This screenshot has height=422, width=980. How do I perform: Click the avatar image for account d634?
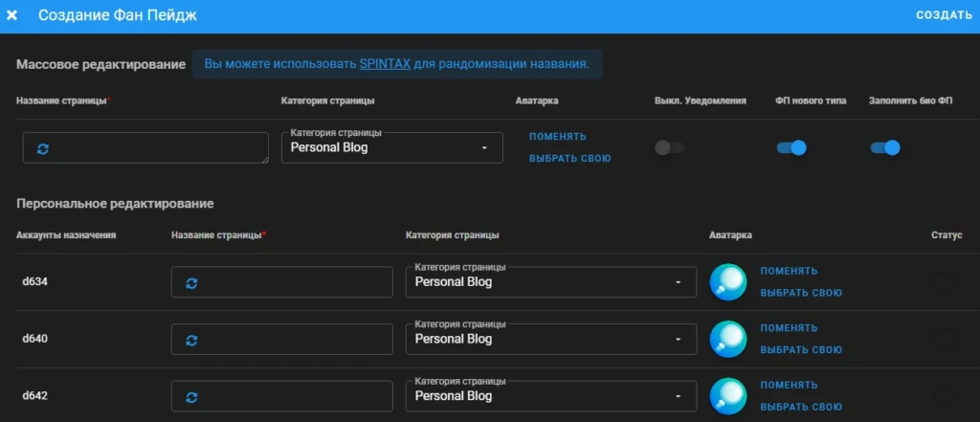(x=728, y=282)
